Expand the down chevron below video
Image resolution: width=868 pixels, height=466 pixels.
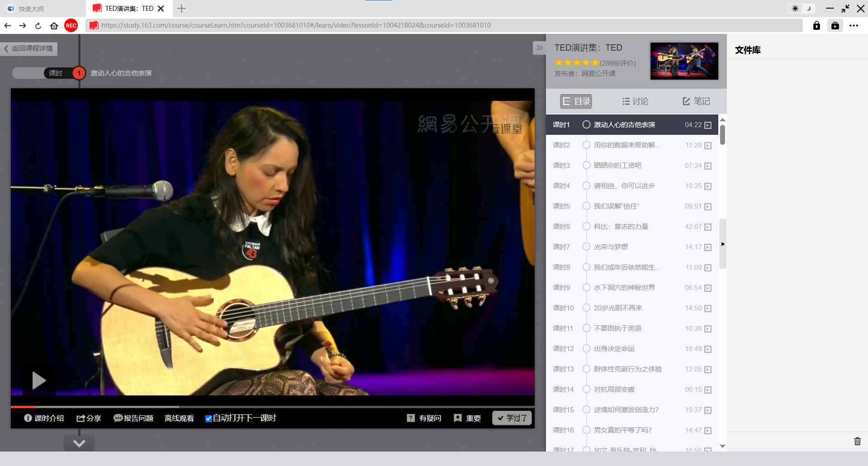tap(79, 443)
